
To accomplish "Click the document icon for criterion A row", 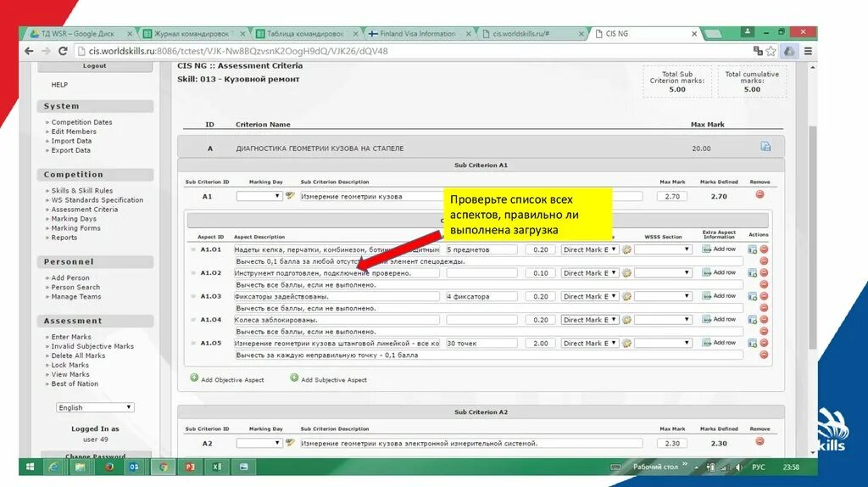I will point(765,147).
